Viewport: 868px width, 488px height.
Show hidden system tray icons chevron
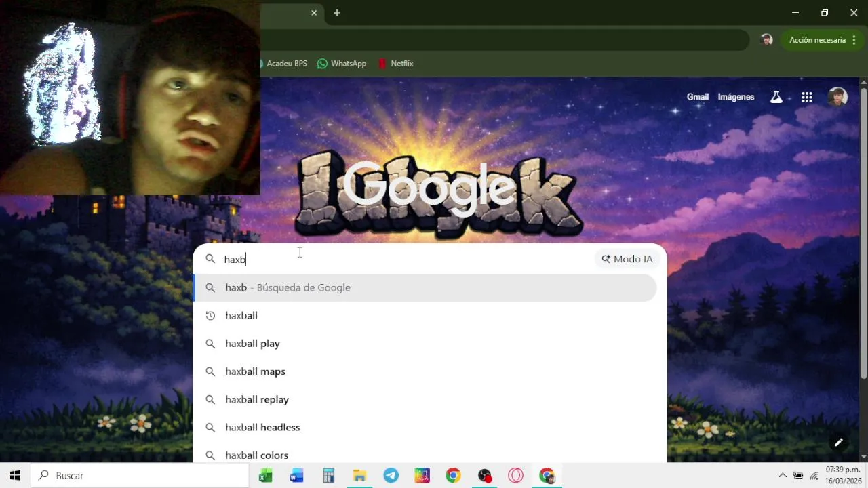[x=783, y=476]
